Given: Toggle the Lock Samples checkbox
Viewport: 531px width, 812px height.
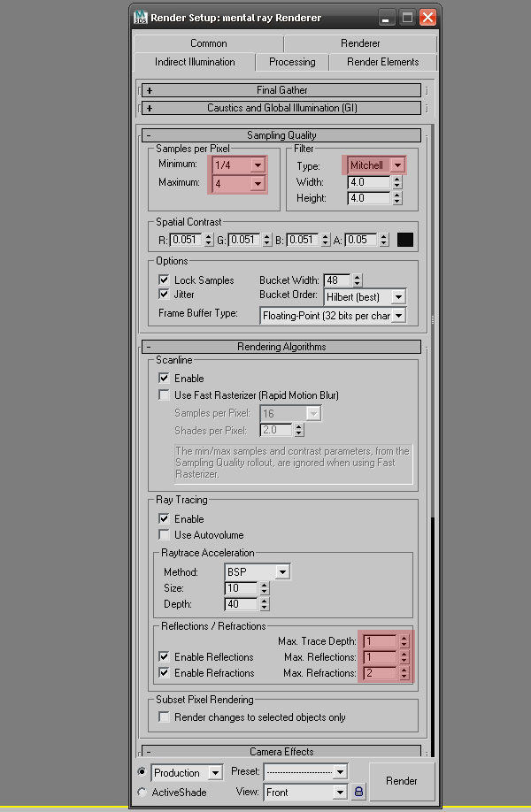Looking at the screenshot, I should [x=164, y=280].
